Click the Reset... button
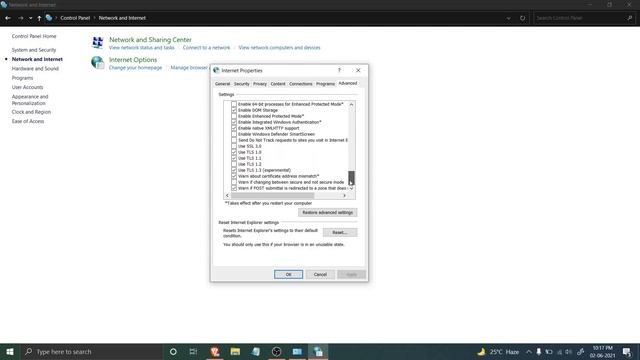 tap(340, 232)
